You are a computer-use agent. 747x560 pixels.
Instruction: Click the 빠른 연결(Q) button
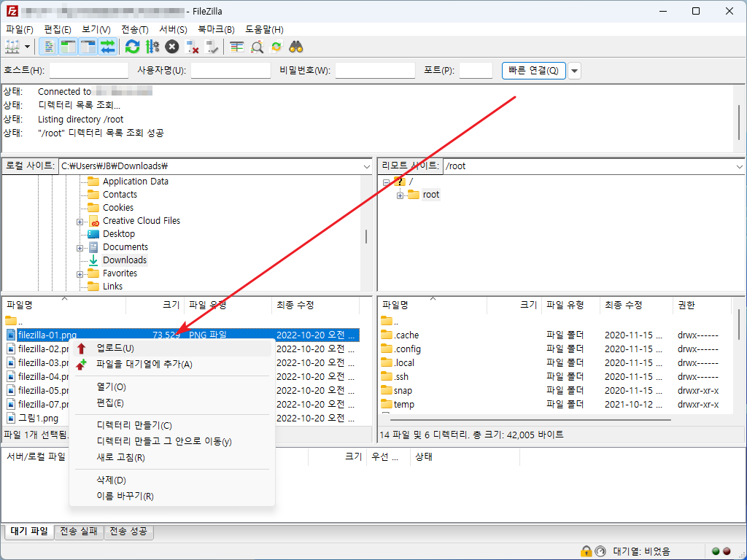pyautogui.click(x=533, y=71)
